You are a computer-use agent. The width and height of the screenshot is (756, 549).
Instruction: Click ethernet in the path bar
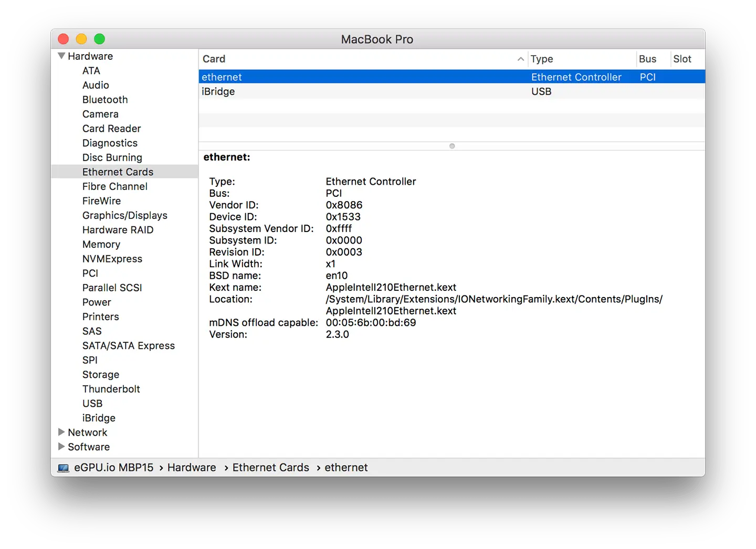(346, 468)
